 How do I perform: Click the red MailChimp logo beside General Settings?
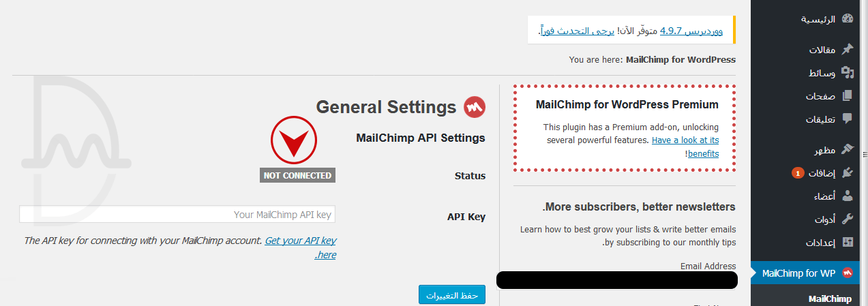pos(475,107)
